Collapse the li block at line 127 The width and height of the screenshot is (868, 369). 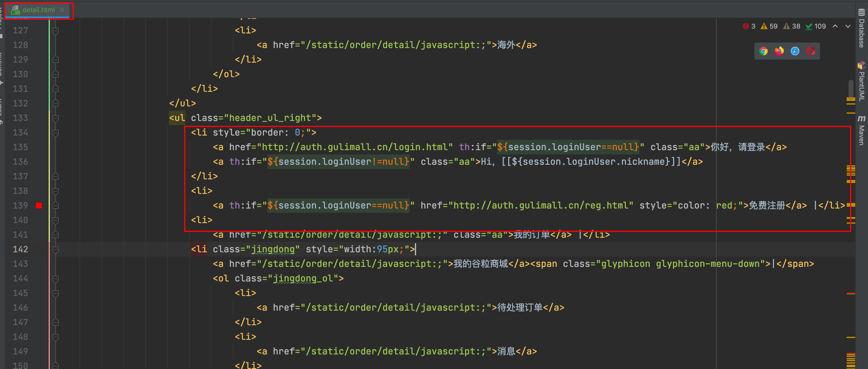pyautogui.click(x=56, y=31)
